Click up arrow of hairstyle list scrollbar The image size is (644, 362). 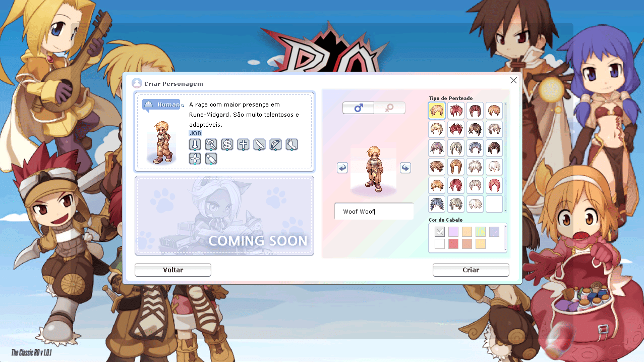point(505,104)
